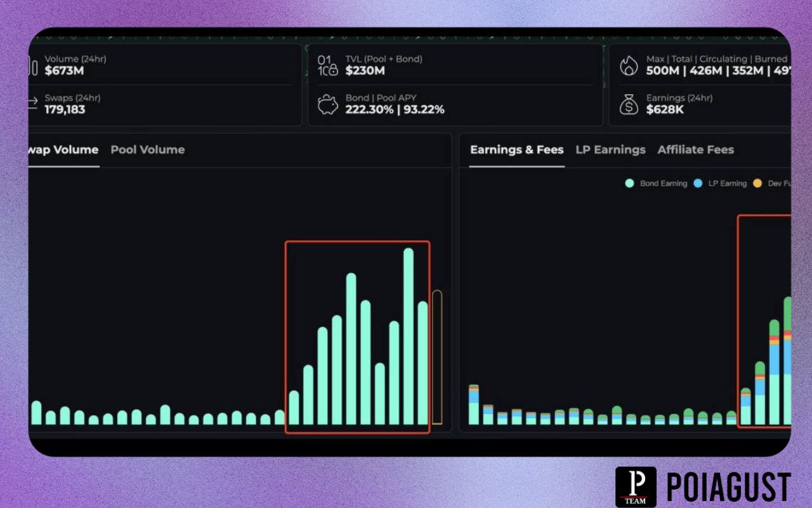Click the Swaps (24hr) label
Image resolution: width=812 pixels, height=508 pixels.
coord(72,98)
